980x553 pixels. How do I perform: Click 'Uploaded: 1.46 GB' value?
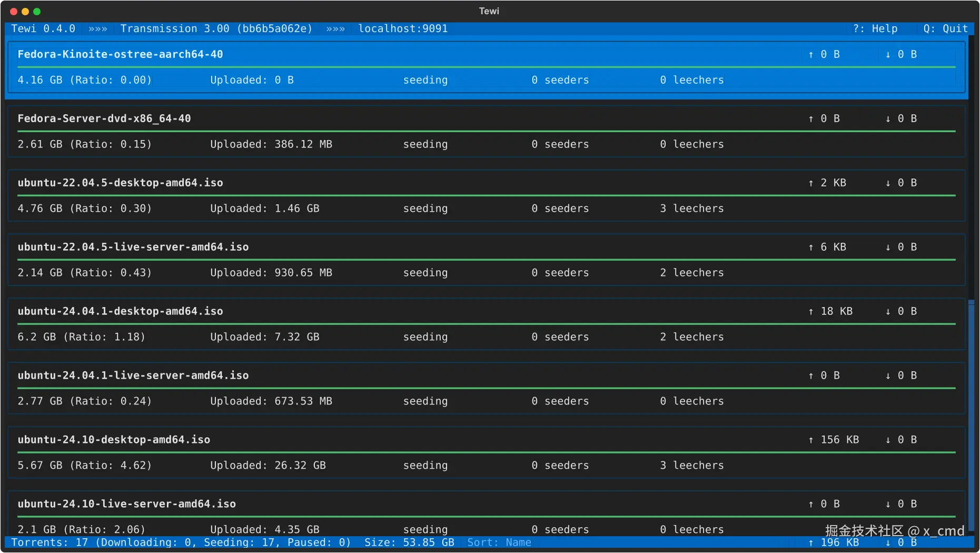(265, 209)
